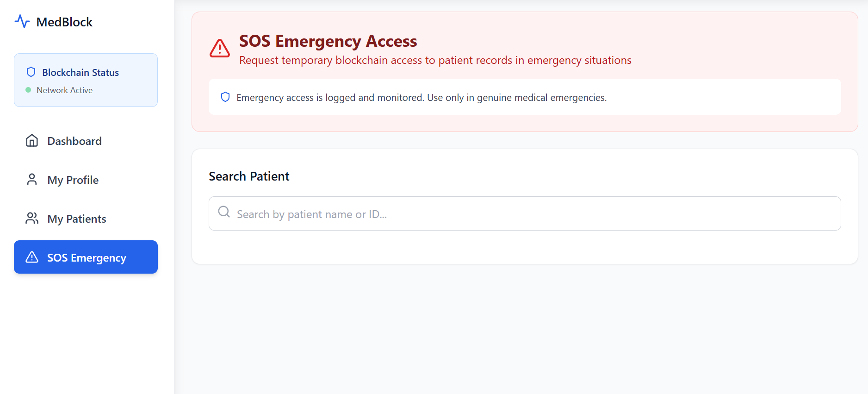
Task: Go to My Profile page
Action: (73, 180)
